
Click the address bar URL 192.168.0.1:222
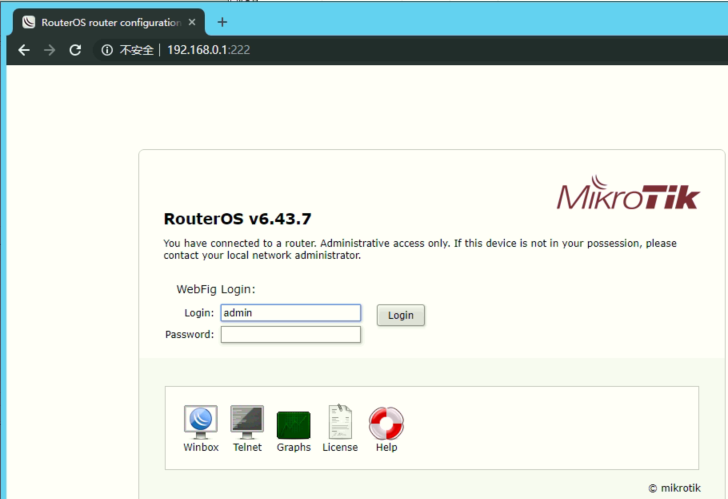[208, 50]
